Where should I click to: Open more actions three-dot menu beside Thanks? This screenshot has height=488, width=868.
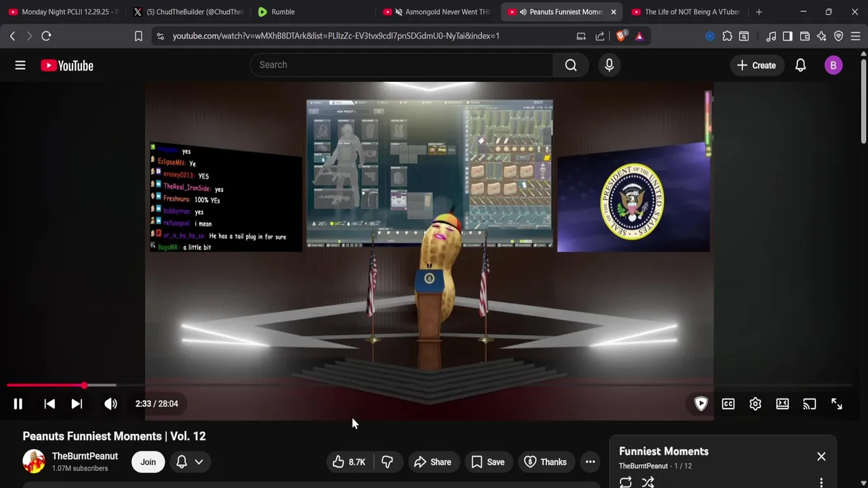[x=591, y=462]
